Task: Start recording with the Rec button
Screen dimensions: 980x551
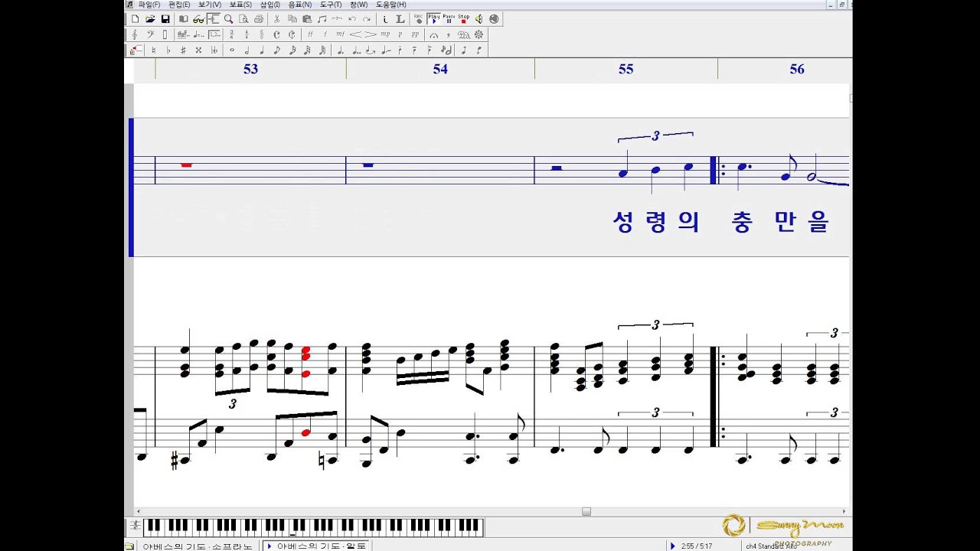Action: [419, 19]
